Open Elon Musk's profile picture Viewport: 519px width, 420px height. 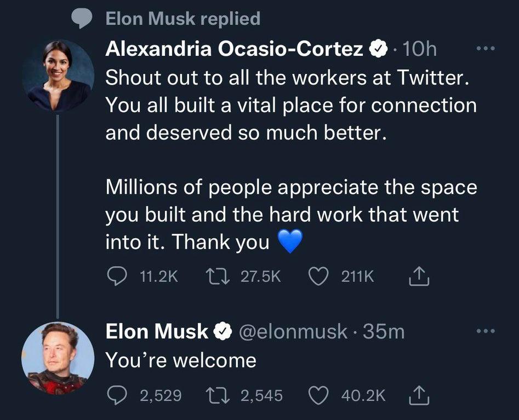click(58, 358)
